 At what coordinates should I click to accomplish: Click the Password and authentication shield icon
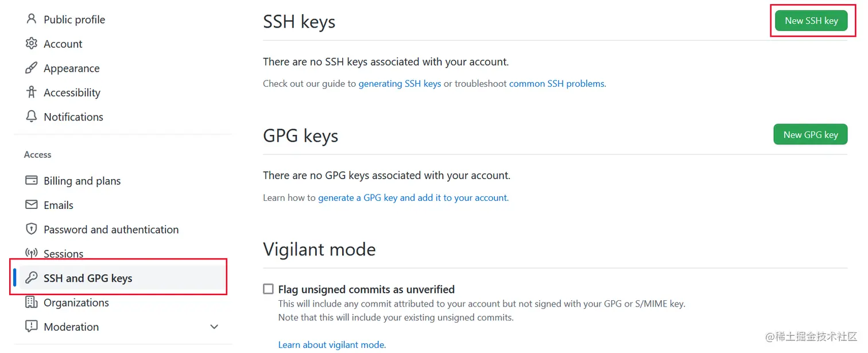pyautogui.click(x=31, y=229)
